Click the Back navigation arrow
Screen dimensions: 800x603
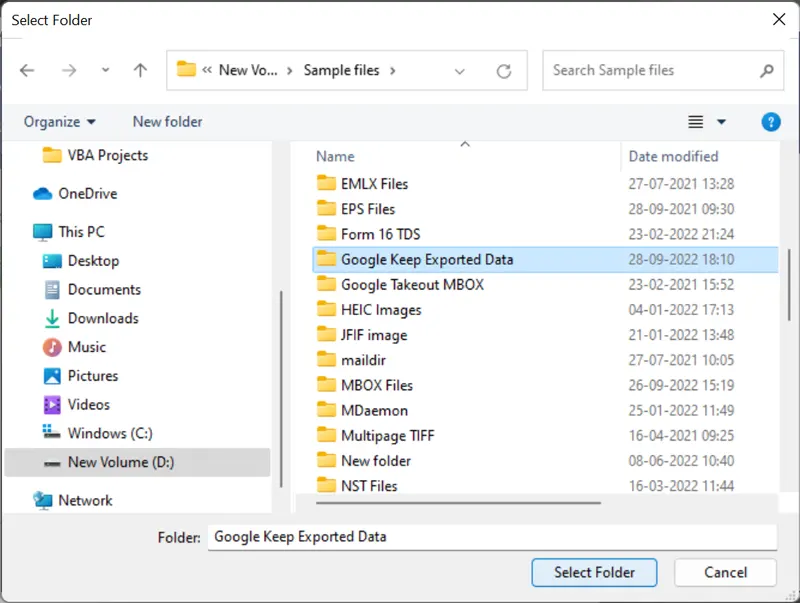tap(27, 71)
